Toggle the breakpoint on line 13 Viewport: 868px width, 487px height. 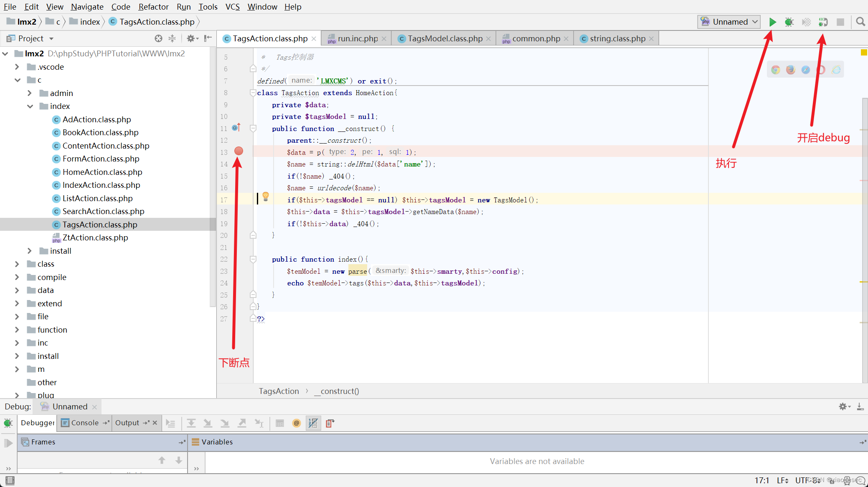click(x=239, y=151)
